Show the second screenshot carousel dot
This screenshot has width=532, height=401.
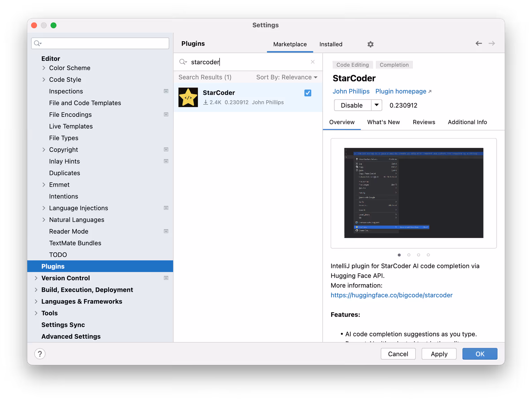409,255
